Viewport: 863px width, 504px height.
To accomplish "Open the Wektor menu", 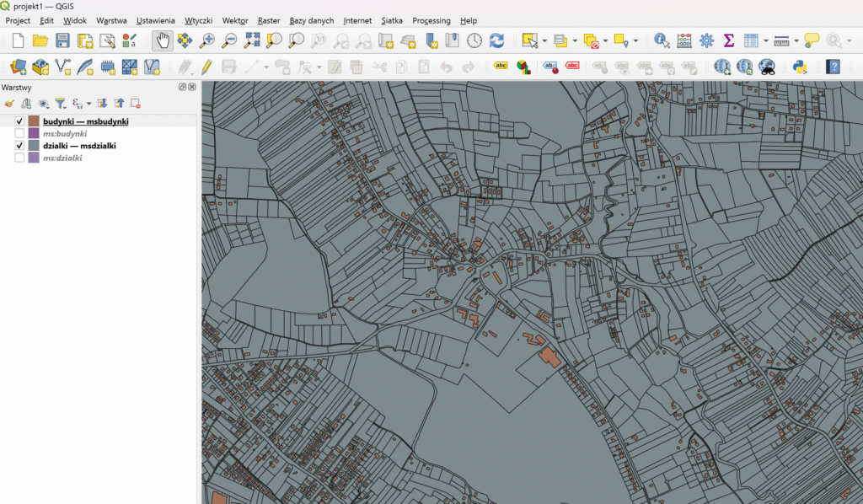I will [x=235, y=20].
